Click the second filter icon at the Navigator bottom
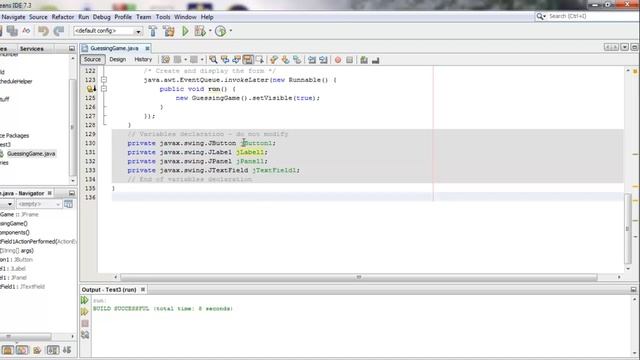The image size is (640, 360). (22, 350)
